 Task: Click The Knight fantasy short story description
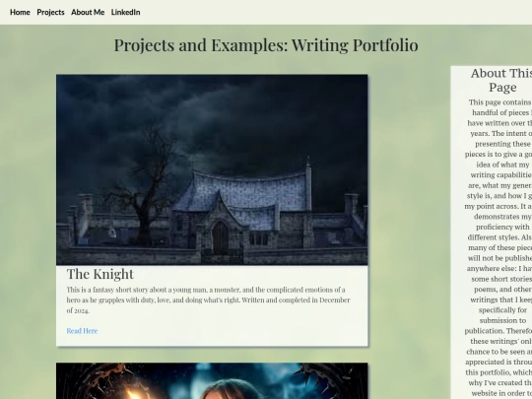pyautogui.click(x=208, y=299)
